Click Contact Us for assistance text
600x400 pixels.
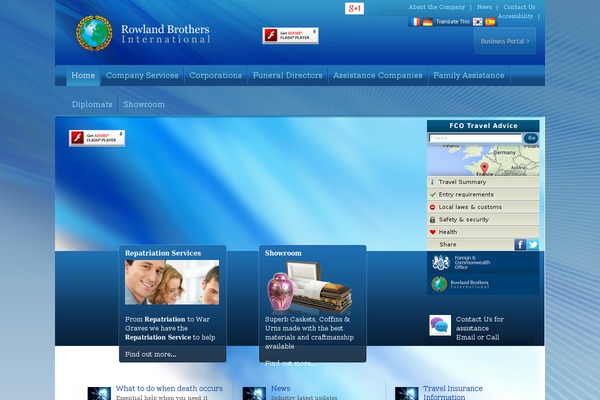pos(480,324)
